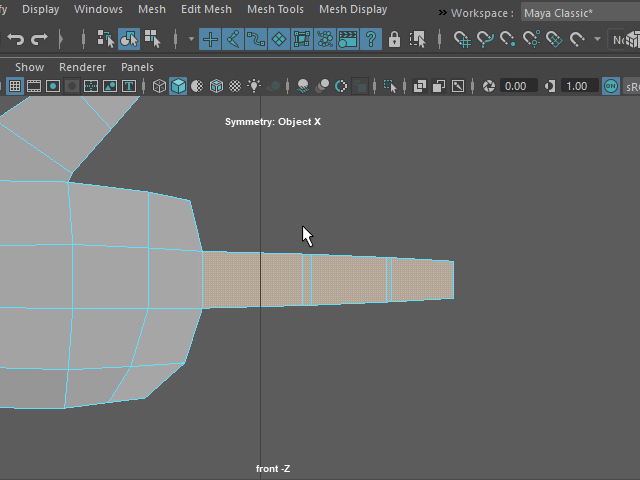Open the Mesh Tools menu
This screenshot has width=640, height=480.
tap(275, 9)
